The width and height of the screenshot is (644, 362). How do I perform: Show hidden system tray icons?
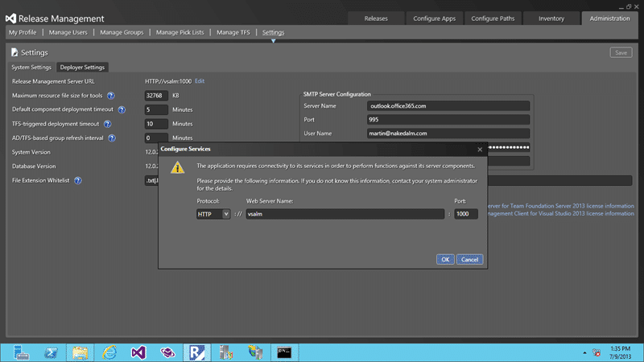(584, 352)
